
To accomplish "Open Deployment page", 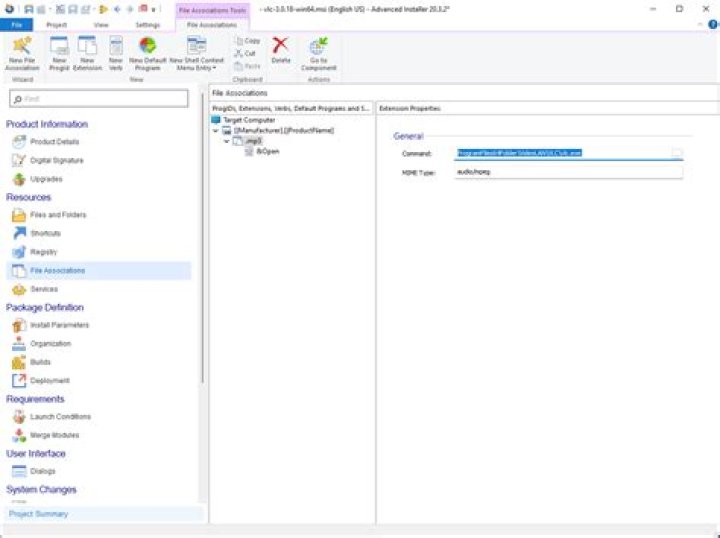I will click(50, 381).
